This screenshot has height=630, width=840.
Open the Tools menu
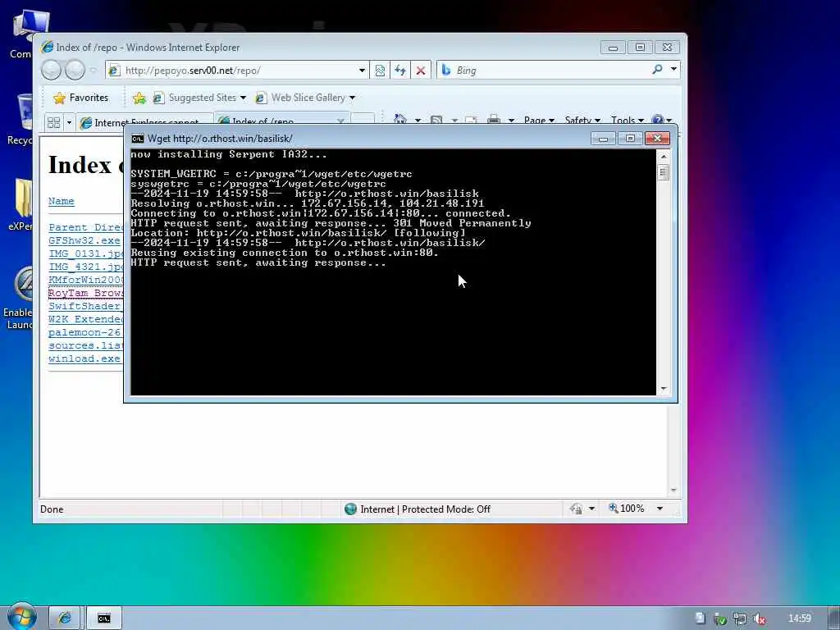tap(628, 120)
